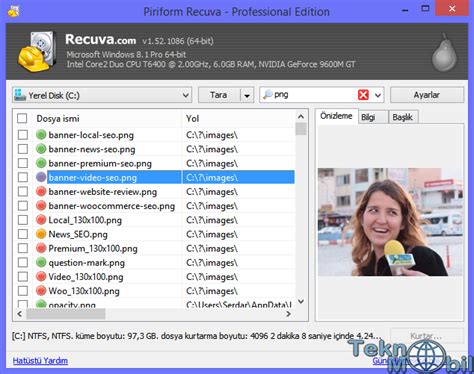474x374 pixels.
Task: Check the box for banner-news-seo.png
Action: pos(23,149)
